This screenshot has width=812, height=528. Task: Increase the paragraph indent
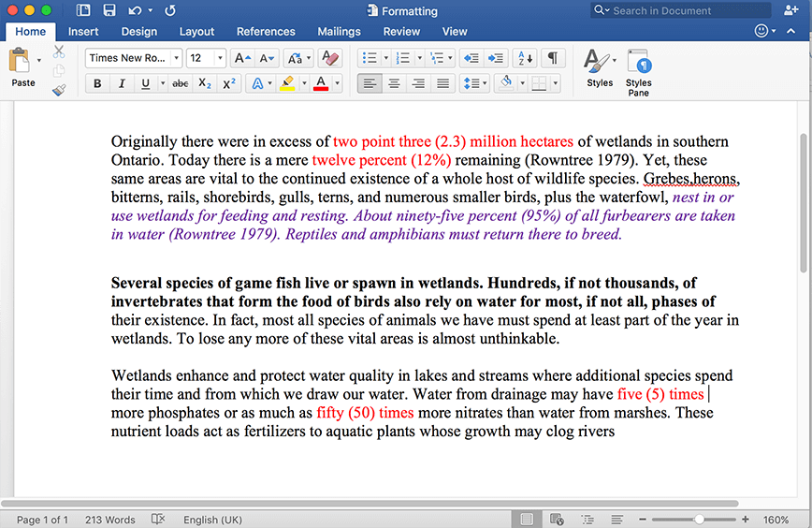(497, 58)
